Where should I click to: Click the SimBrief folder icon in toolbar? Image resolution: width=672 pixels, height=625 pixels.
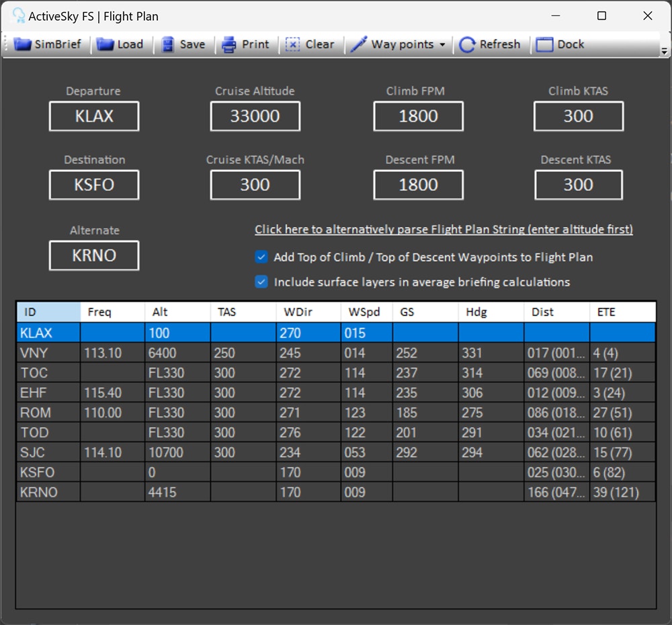pyautogui.click(x=24, y=44)
